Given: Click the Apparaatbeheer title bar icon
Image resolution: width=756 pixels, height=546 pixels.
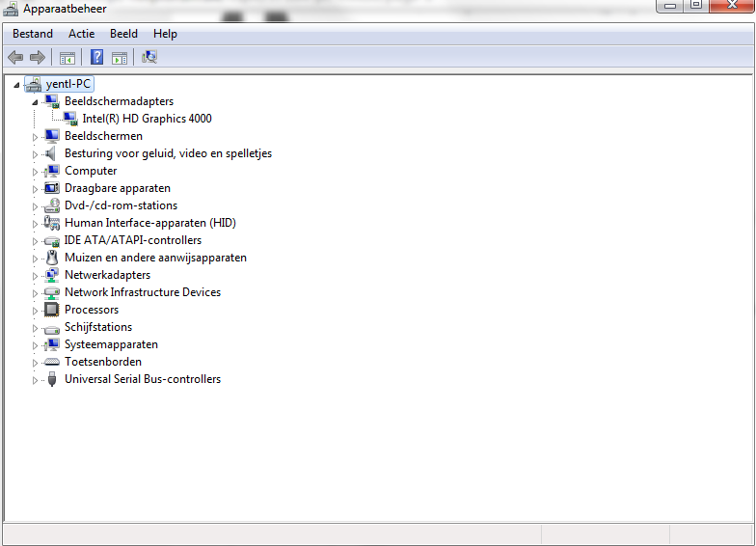Looking at the screenshot, I should click(x=11, y=9).
